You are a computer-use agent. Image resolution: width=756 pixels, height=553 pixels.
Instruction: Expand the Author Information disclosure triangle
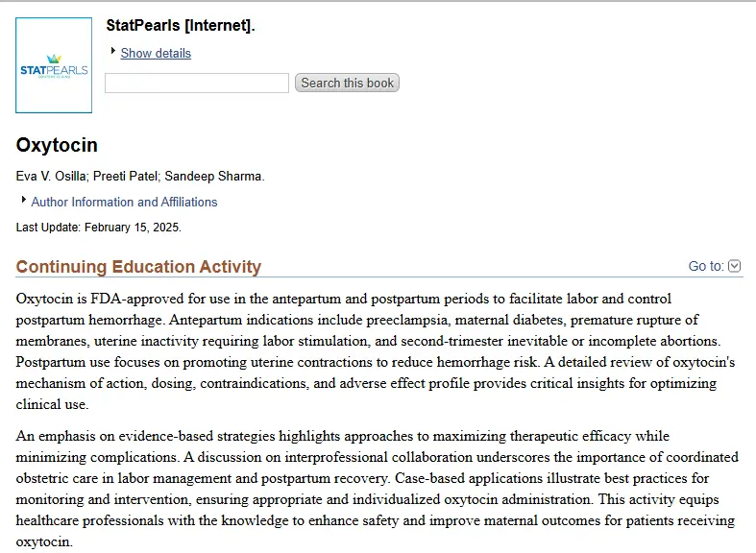tap(24, 200)
